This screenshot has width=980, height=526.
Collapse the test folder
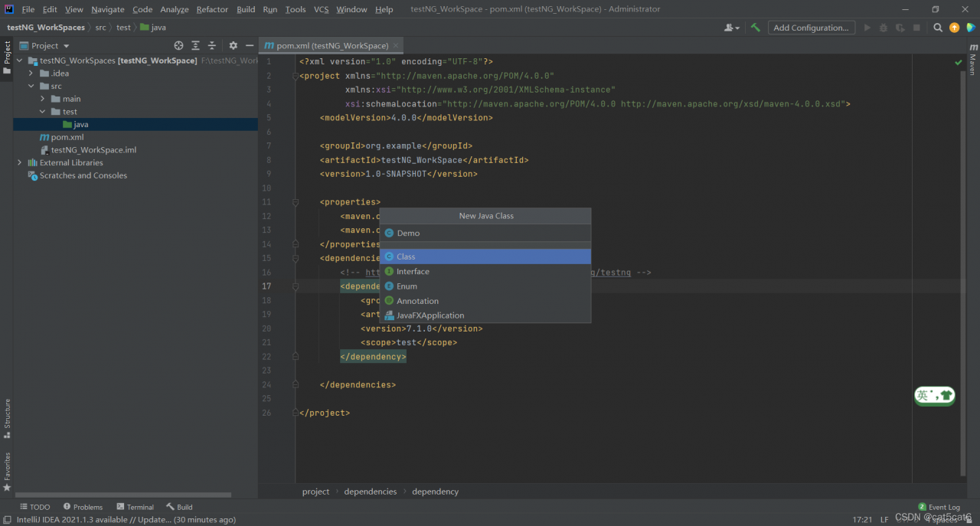click(x=43, y=112)
